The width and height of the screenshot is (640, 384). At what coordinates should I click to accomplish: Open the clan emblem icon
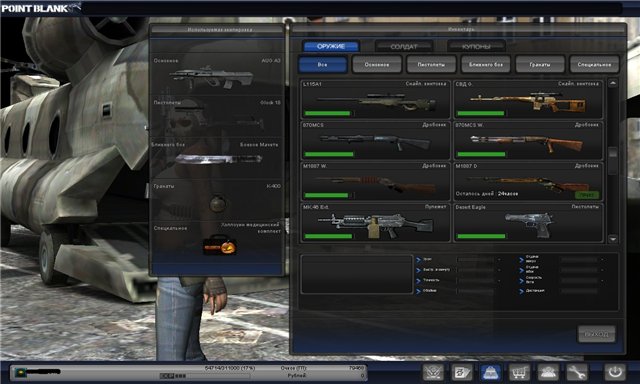pos(433,372)
